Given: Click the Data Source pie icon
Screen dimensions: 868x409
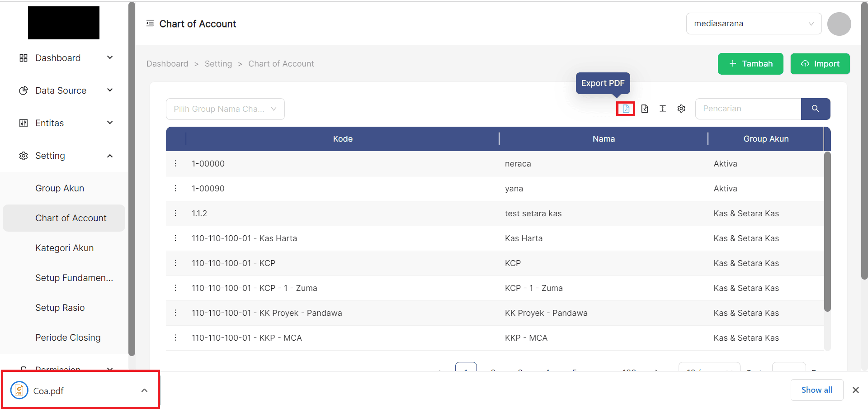Looking at the screenshot, I should [24, 90].
